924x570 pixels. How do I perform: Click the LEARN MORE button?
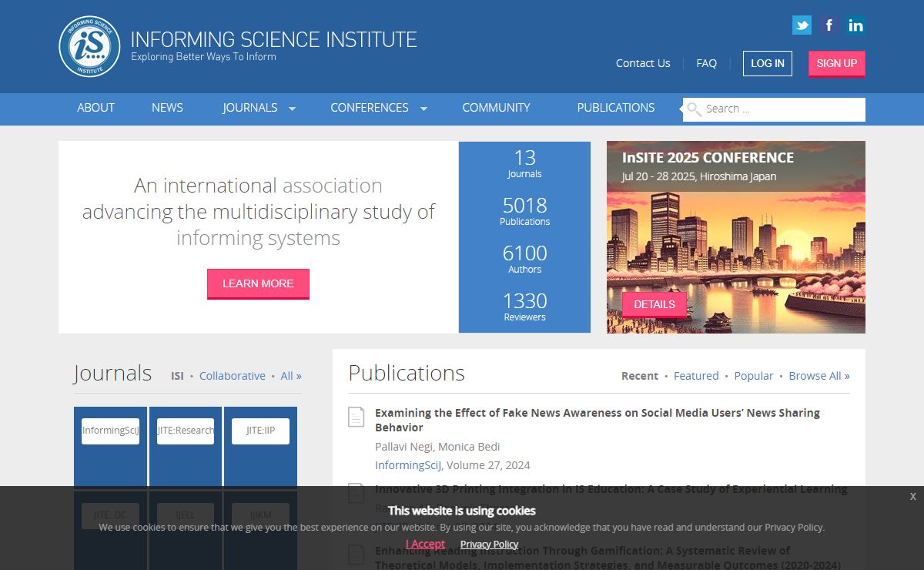point(258,283)
